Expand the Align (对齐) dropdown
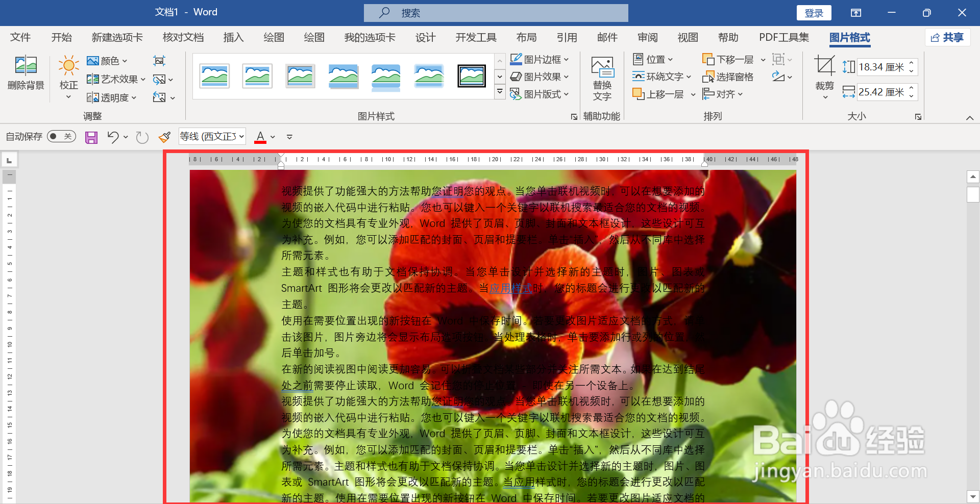This screenshot has width=980, height=504. [740, 94]
